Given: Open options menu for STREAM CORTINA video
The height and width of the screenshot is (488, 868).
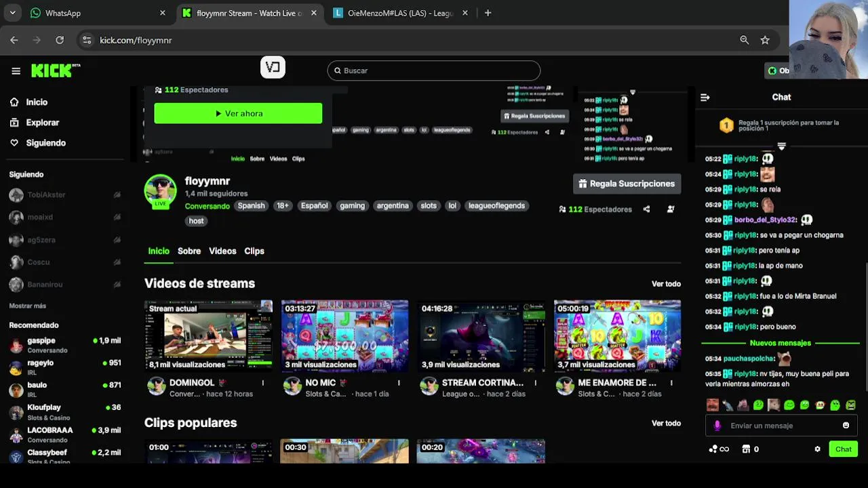Looking at the screenshot, I should tap(536, 383).
